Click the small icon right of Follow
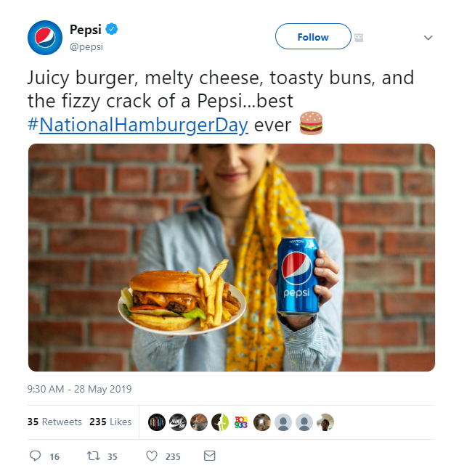 (x=358, y=36)
